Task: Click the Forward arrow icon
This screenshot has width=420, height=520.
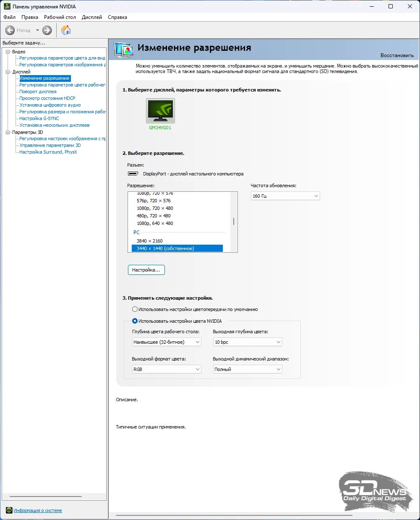Action: tap(47, 30)
